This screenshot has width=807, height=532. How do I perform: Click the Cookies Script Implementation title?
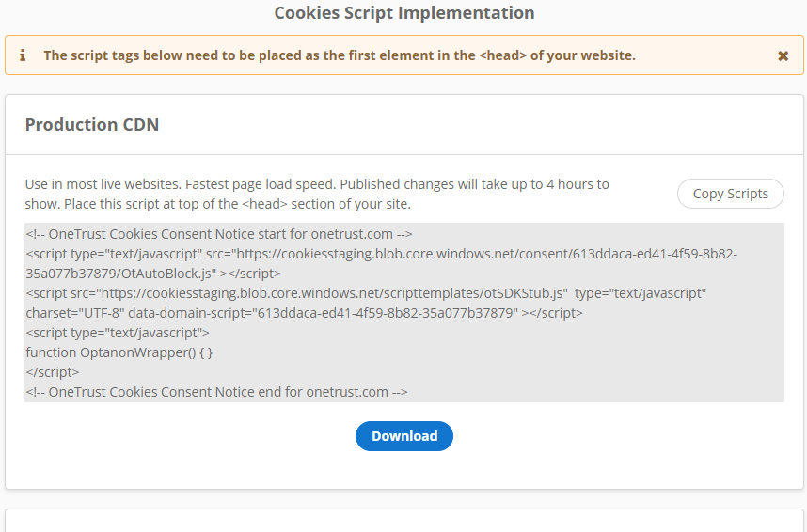(403, 13)
